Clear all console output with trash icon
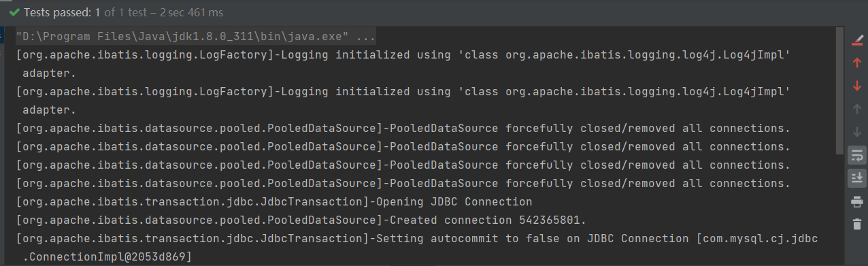 (856, 224)
